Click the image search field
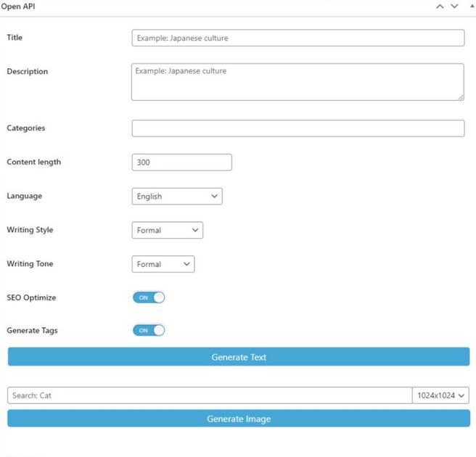Viewport: 476px width, 457px height. click(210, 395)
